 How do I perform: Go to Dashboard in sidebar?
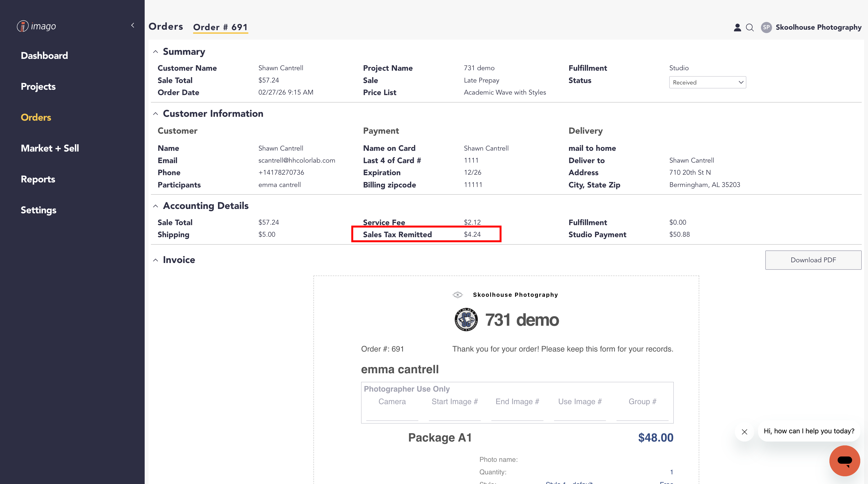(x=44, y=56)
